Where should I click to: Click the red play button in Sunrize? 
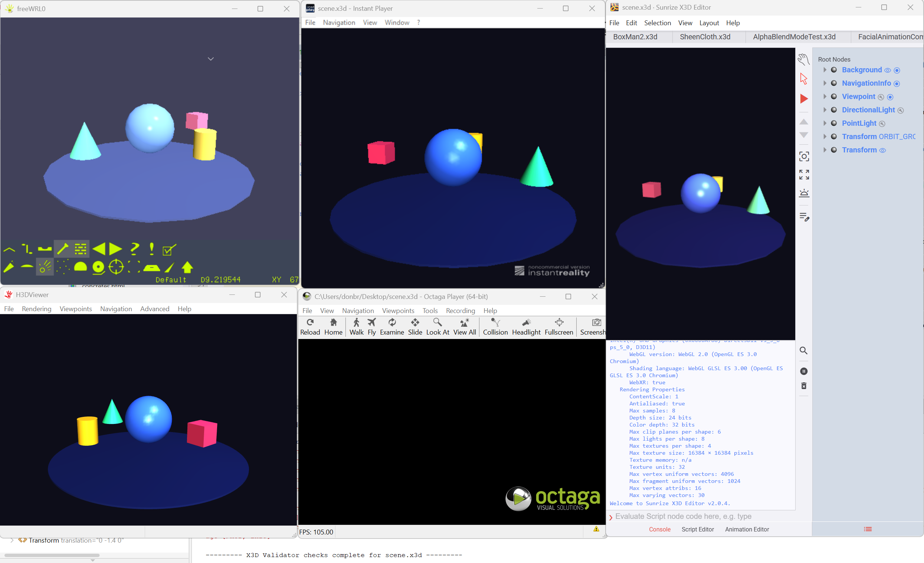[804, 99]
